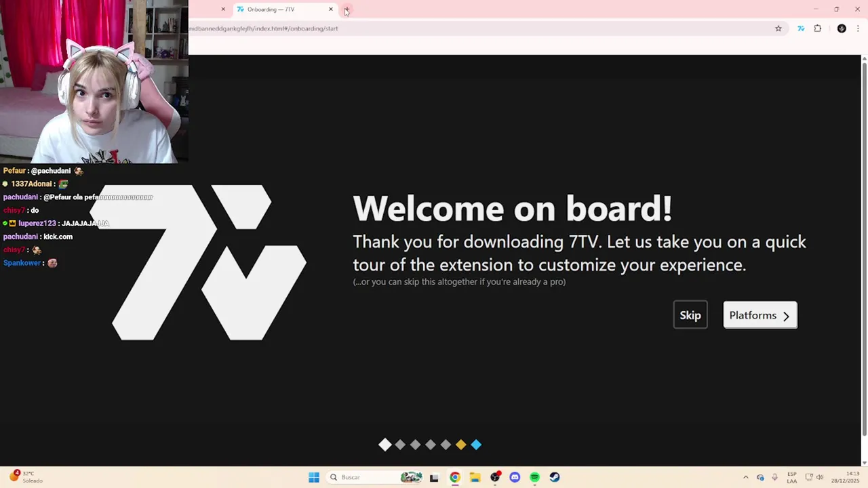Open Task View from the taskbar
The height and width of the screenshot is (488, 868).
tap(434, 477)
